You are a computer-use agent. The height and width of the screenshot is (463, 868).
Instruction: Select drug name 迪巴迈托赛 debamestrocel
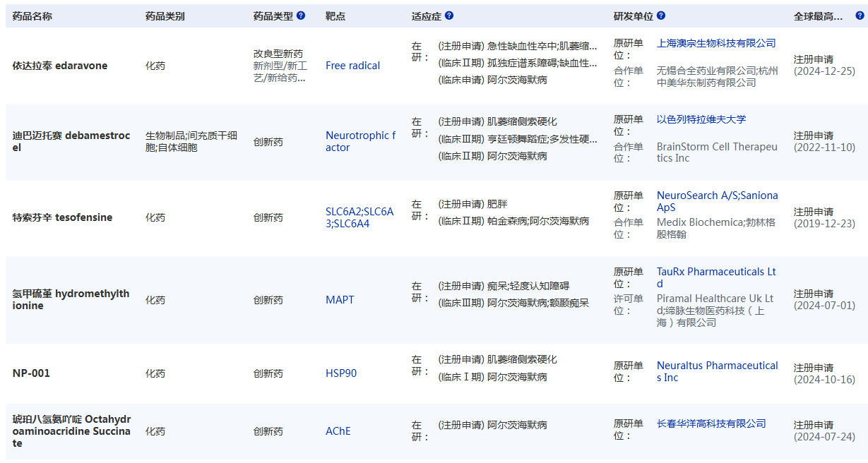[x=71, y=141]
